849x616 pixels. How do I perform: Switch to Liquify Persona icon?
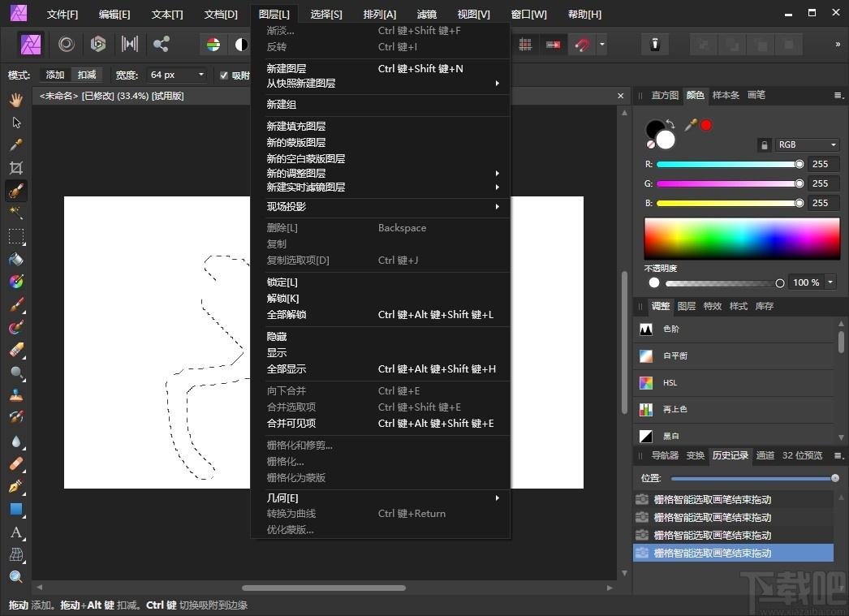67,44
